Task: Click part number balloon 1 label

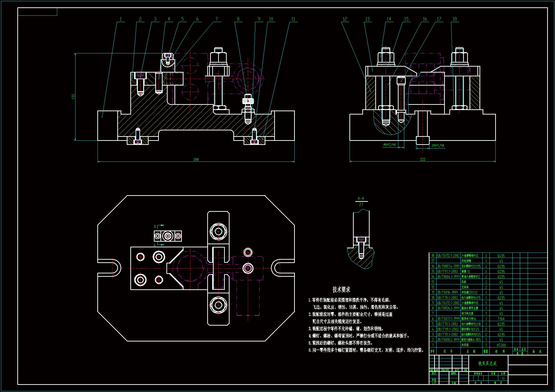Action: click(121, 19)
